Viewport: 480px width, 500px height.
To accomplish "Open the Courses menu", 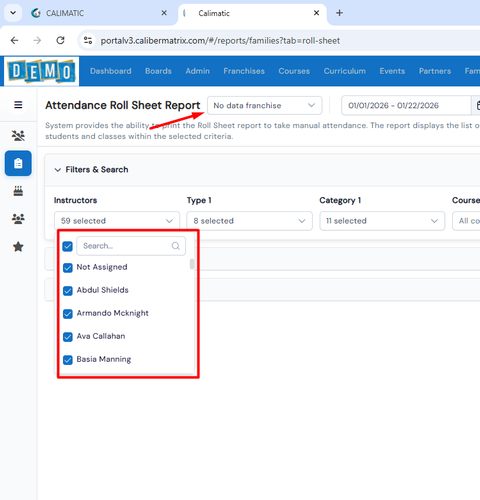I will coord(294,71).
